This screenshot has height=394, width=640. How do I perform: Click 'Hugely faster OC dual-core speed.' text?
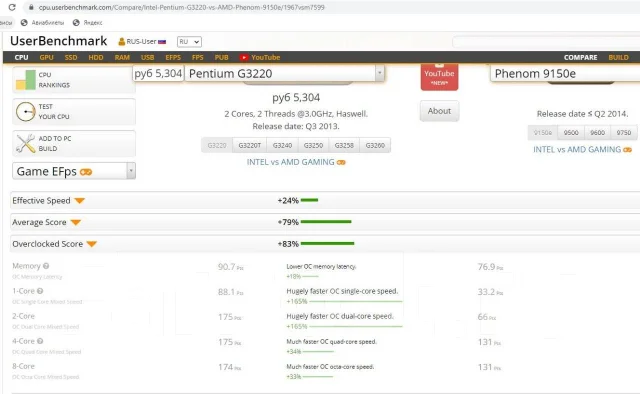pyautogui.click(x=340, y=316)
